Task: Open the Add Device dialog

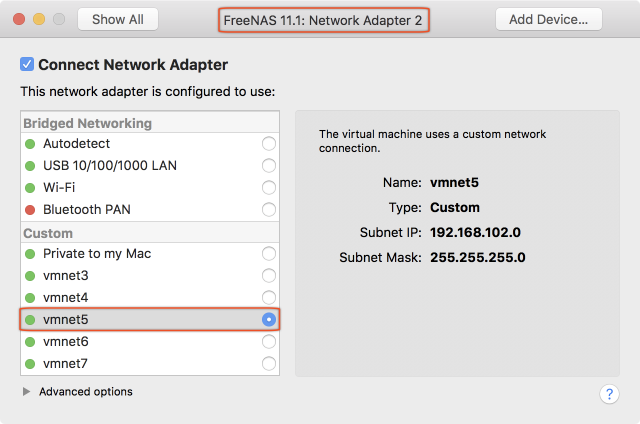Action: click(x=548, y=19)
